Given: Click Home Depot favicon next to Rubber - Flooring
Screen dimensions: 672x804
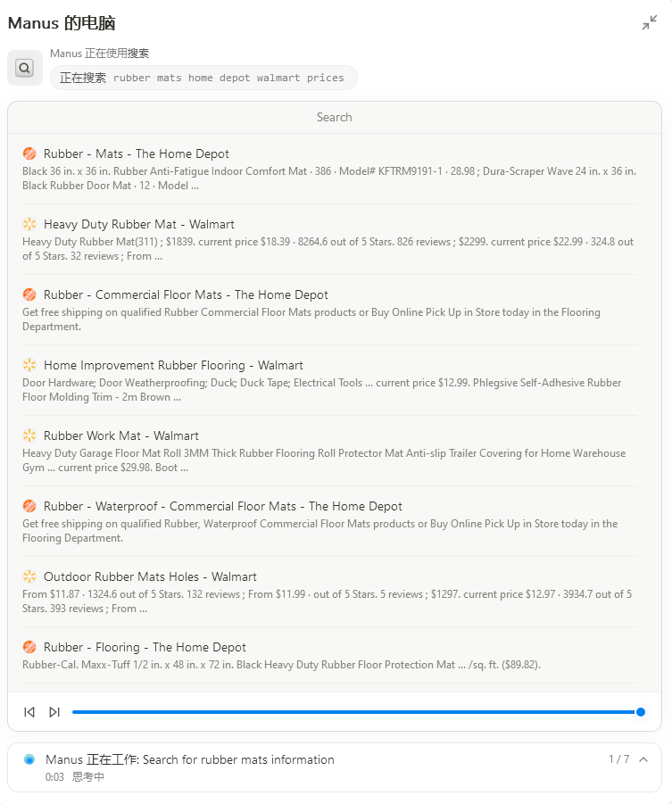Looking at the screenshot, I should click(29, 647).
